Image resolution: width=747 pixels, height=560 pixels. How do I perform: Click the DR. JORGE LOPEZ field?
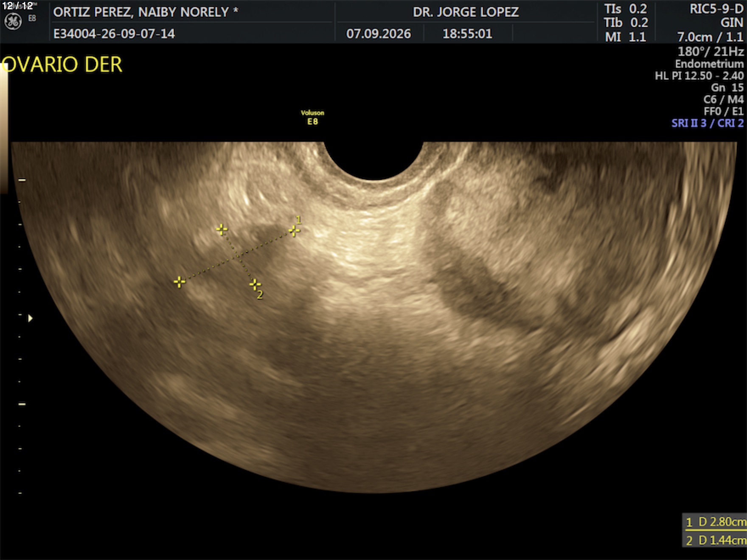click(466, 12)
